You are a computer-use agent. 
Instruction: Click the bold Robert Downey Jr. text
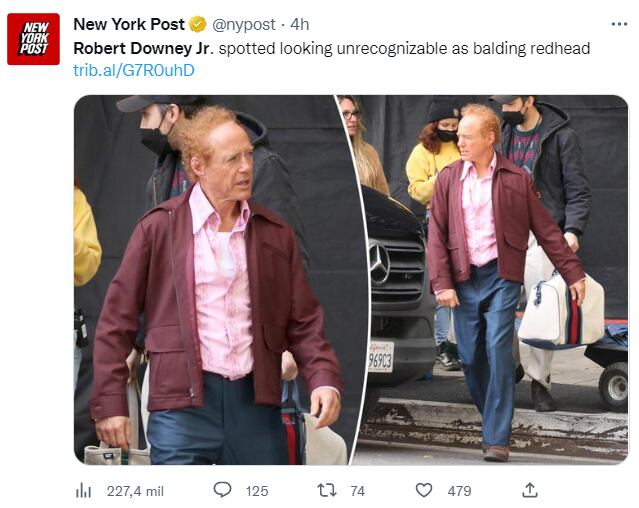click(x=143, y=48)
